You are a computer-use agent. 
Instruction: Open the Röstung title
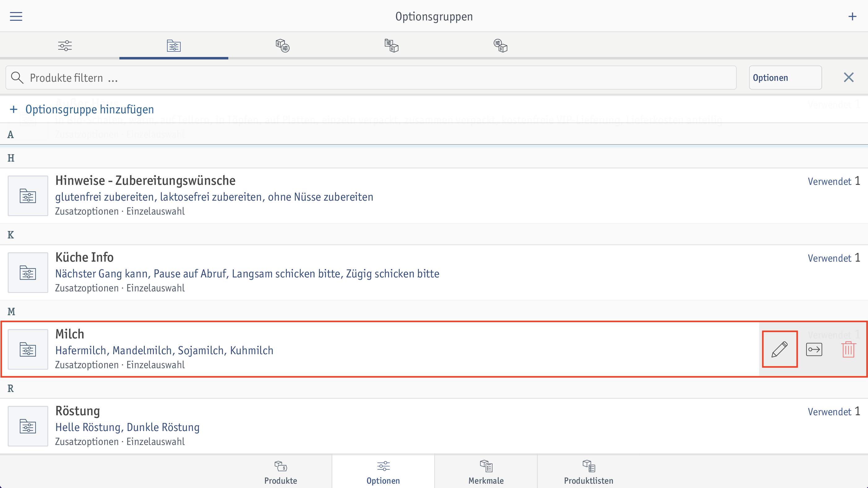coord(78,411)
